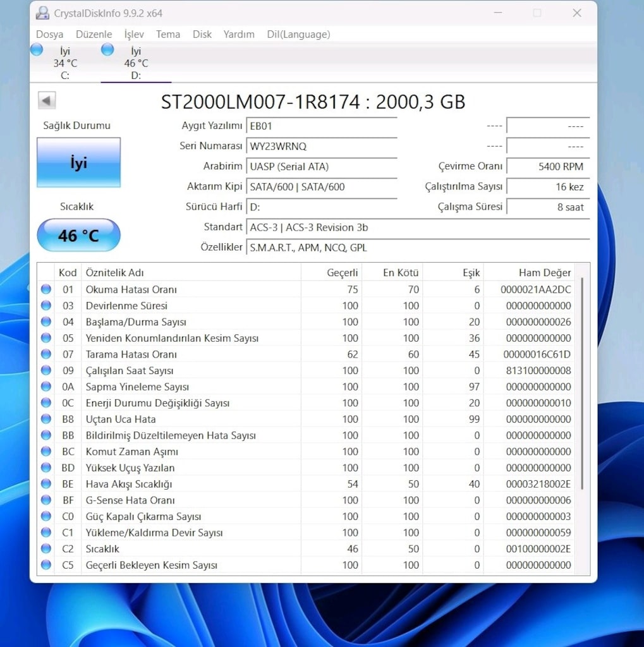The width and height of the screenshot is (644, 647).
Task: Select the Tarama Hatası Oranı attribute name
Action: (x=131, y=354)
